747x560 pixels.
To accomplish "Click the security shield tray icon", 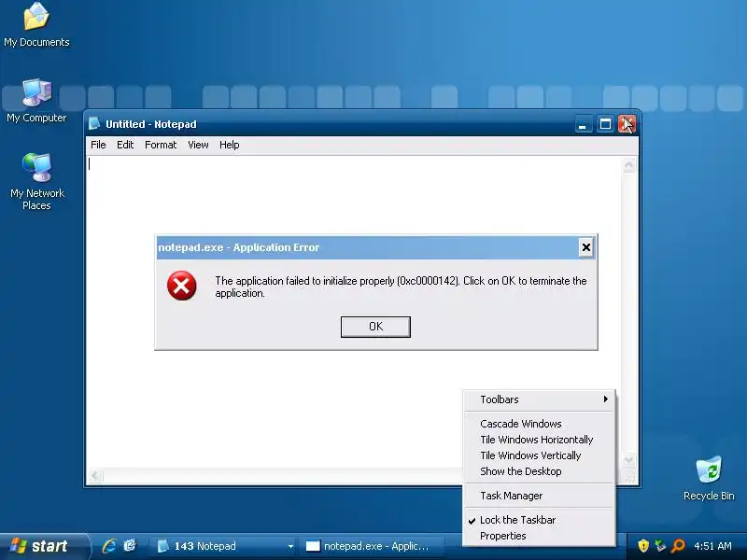I will (x=643, y=546).
